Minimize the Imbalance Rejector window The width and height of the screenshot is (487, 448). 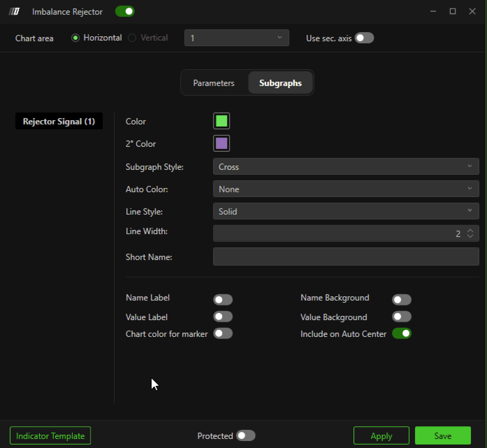pos(433,11)
